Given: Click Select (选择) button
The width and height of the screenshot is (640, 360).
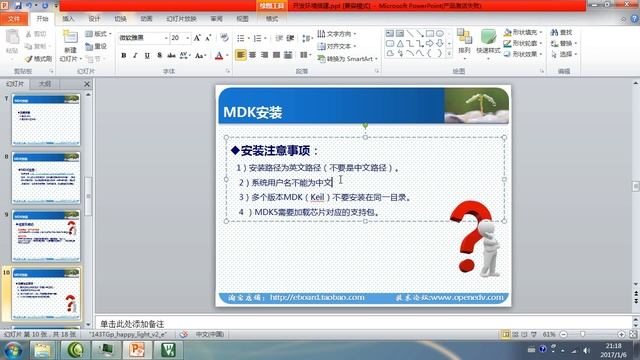Looking at the screenshot, I should [563, 54].
